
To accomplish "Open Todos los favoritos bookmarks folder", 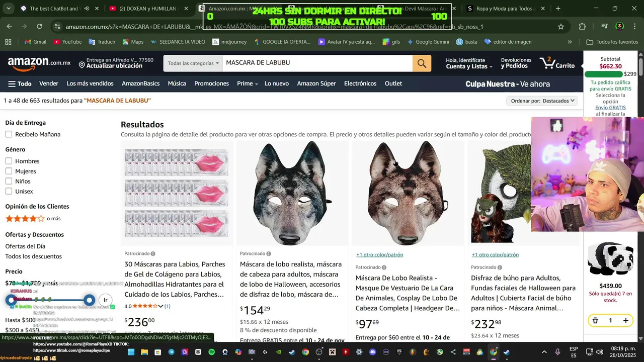I will [612, 42].
